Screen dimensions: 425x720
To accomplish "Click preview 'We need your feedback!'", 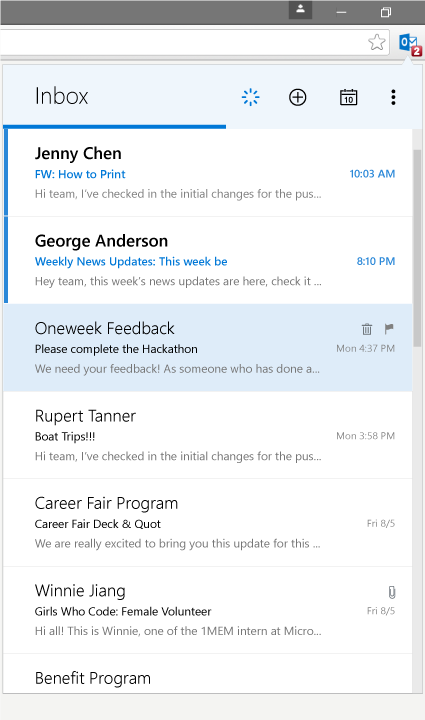I will click(x=177, y=369).
